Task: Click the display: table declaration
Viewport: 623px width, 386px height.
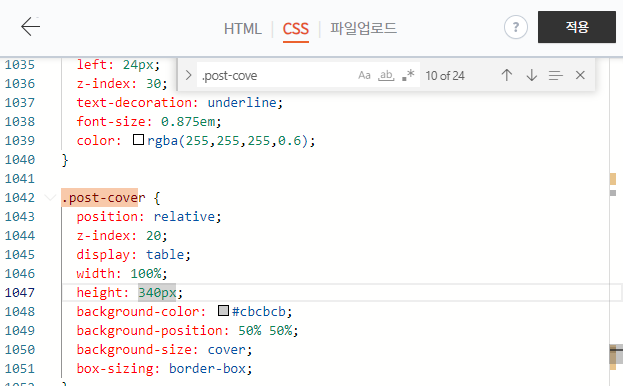Action: (x=134, y=255)
